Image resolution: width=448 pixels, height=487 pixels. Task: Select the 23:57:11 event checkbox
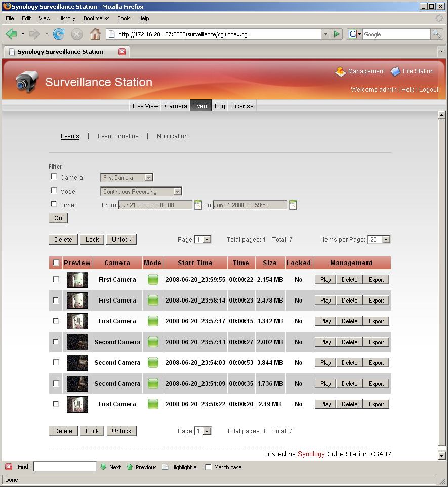(56, 342)
